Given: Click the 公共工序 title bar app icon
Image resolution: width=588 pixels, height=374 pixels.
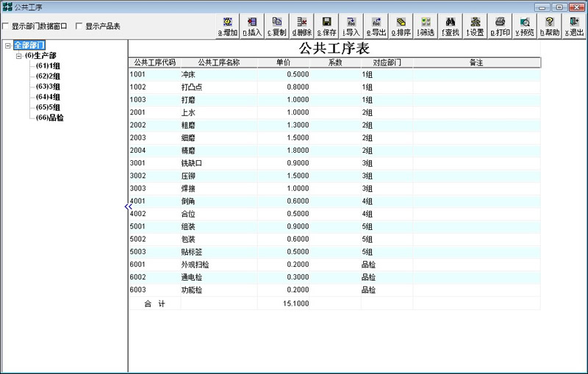Looking at the screenshot, I should click(7, 7).
